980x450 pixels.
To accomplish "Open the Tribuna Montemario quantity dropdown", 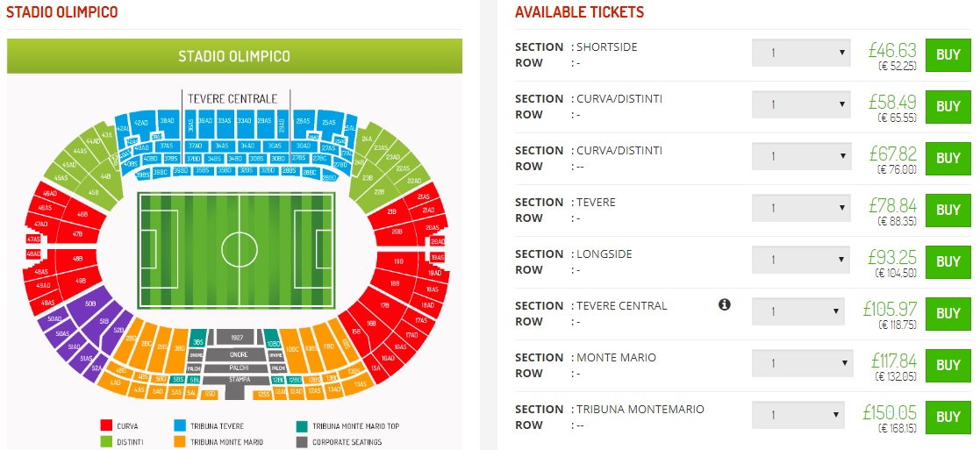I will 798,415.
